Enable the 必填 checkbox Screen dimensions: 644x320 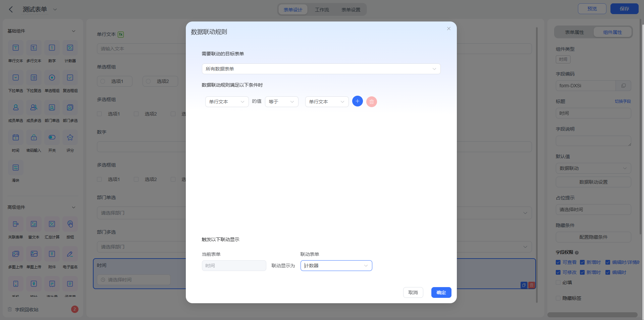click(x=558, y=282)
